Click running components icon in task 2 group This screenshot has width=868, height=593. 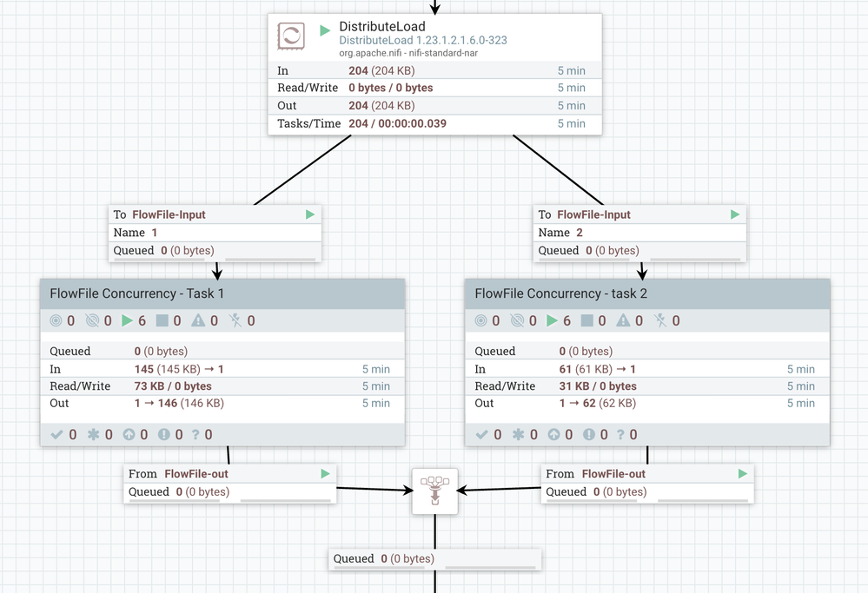point(552,321)
